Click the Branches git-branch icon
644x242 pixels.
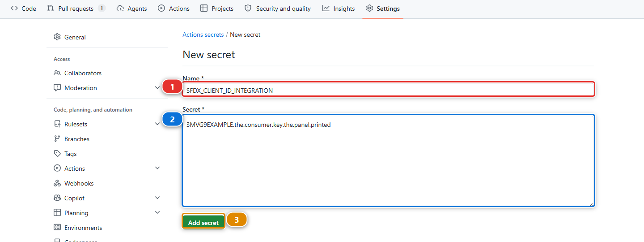click(x=57, y=139)
